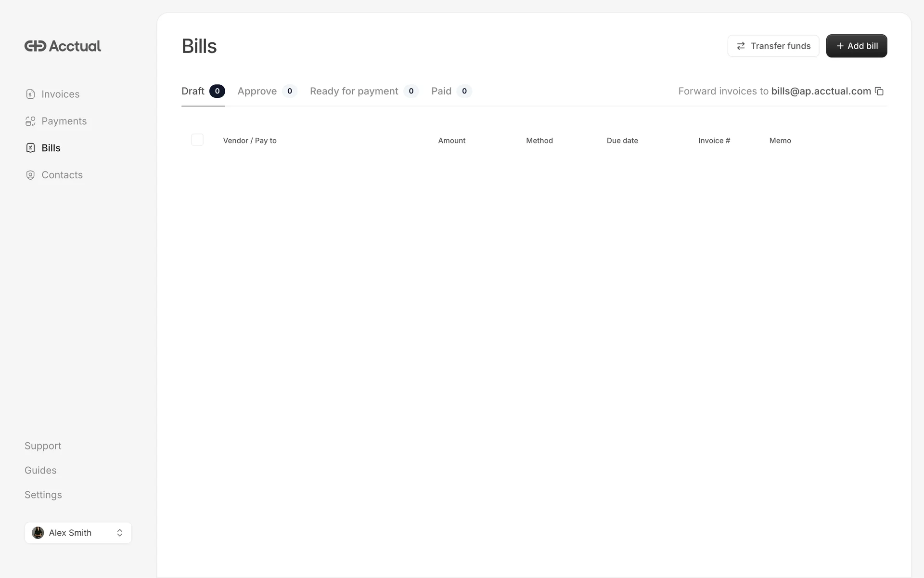Viewport: 924px width, 578px height.
Task: Click the Amount column header
Action: coord(451,140)
